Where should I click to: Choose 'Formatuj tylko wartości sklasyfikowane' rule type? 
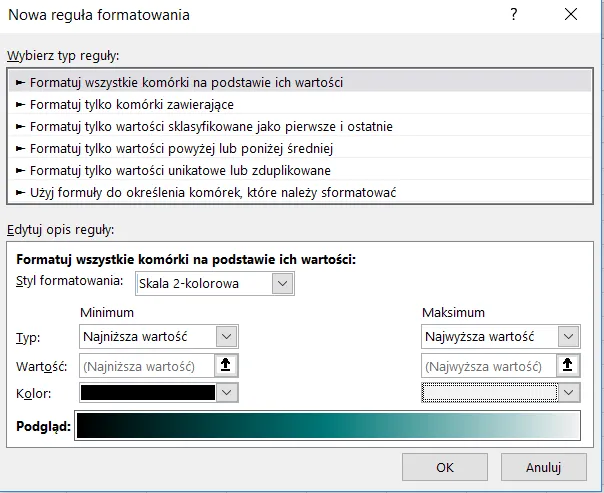(x=211, y=126)
